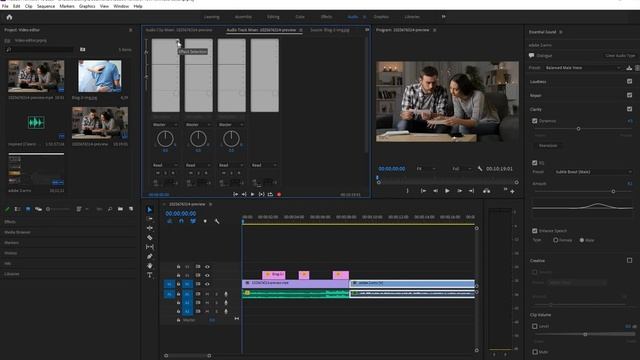Click the Project panel find magnifier icon
Viewport: 640px width, 360px height.
110,209
